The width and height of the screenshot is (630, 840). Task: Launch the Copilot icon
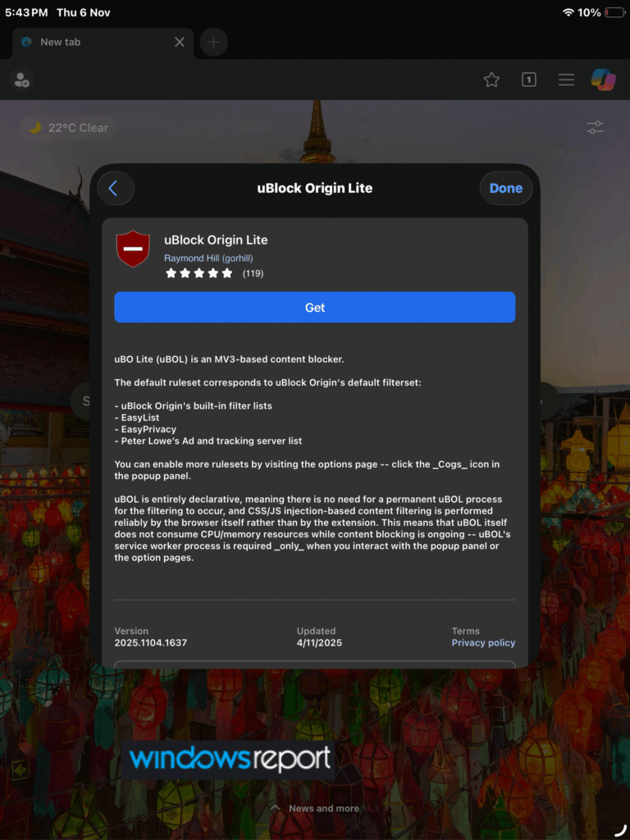[604, 80]
